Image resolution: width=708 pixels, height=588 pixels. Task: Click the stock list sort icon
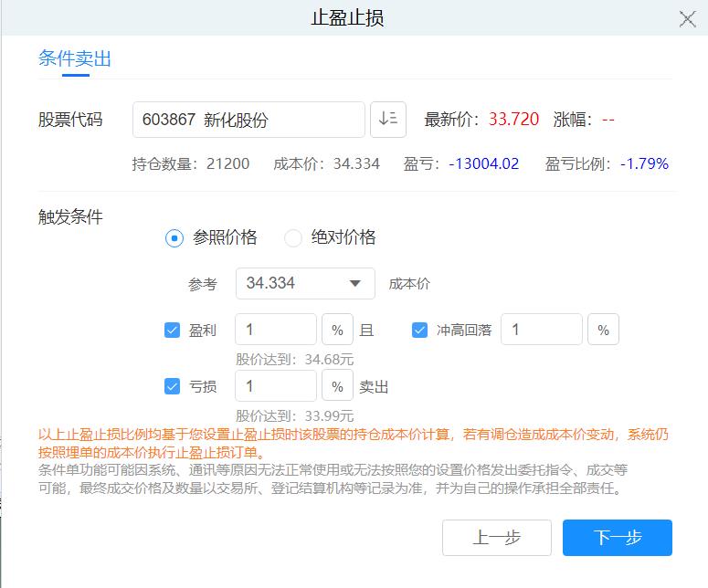pos(388,120)
